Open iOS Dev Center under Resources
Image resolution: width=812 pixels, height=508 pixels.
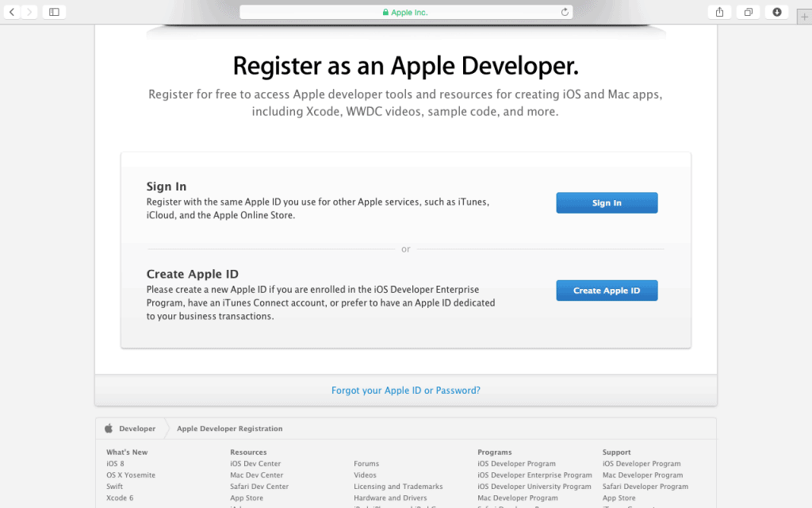pyautogui.click(x=255, y=464)
